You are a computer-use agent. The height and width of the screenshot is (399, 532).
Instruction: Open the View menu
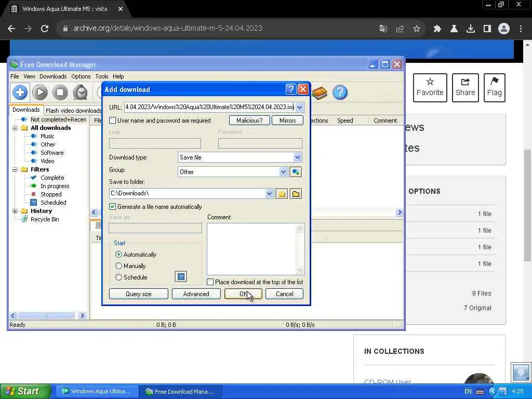(x=29, y=76)
